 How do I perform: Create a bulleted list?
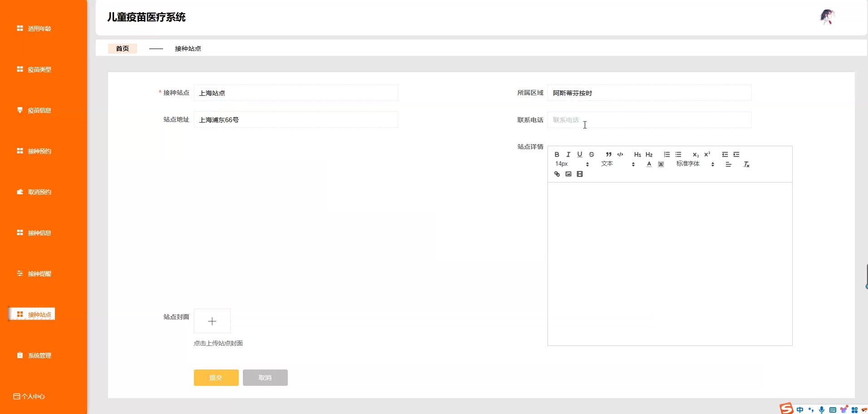coord(678,154)
